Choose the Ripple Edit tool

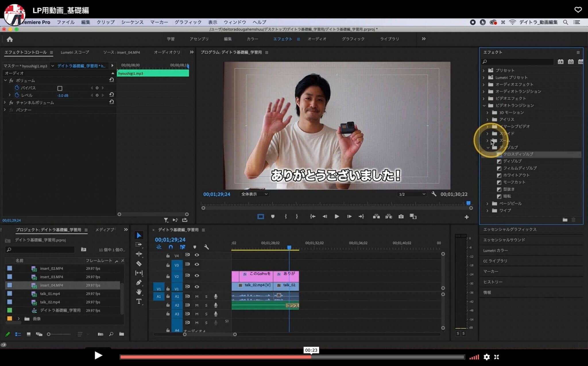click(139, 254)
